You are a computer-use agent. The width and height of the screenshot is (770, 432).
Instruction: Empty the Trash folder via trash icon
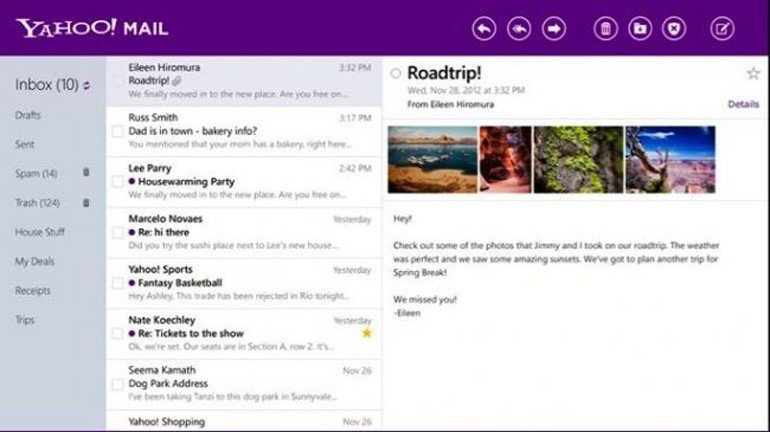pos(86,203)
